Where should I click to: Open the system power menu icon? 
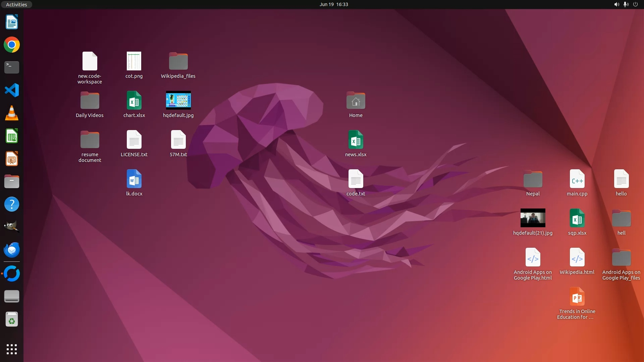[x=635, y=4]
